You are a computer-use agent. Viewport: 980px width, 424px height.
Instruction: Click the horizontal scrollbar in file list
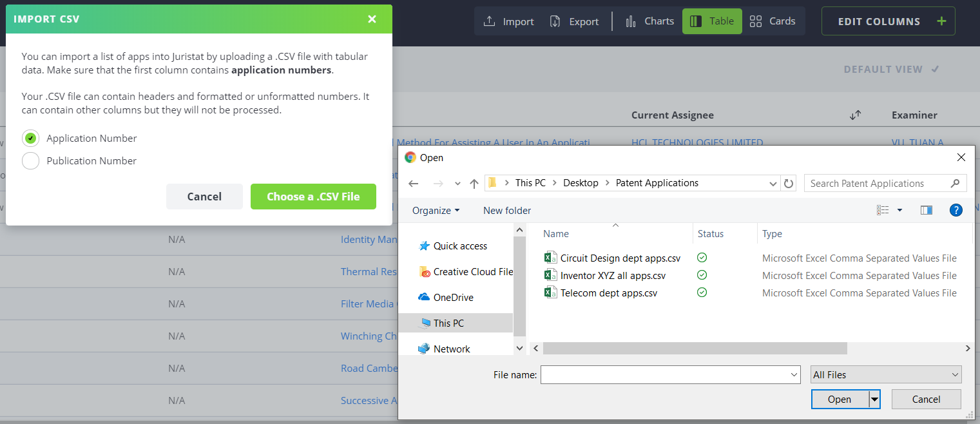click(695, 349)
